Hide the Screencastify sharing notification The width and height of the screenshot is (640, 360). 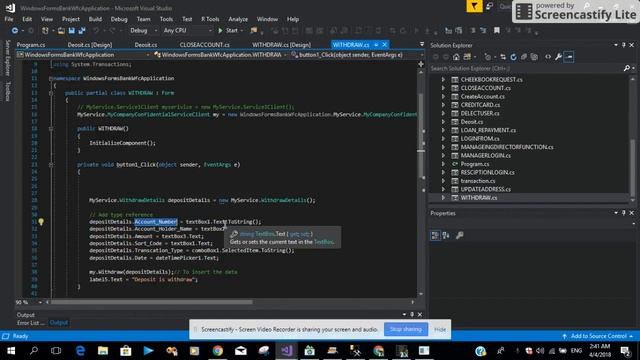pyautogui.click(x=440, y=329)
